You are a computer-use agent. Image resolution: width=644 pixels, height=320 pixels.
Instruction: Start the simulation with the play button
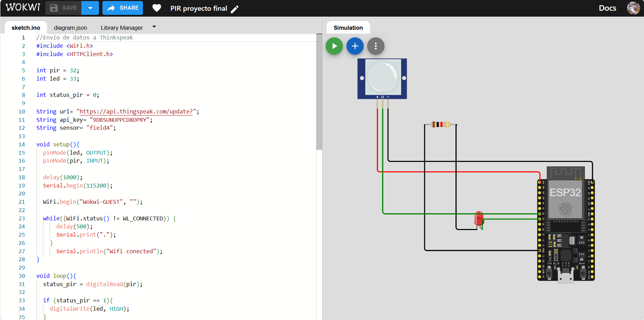[x=334, y=46]
